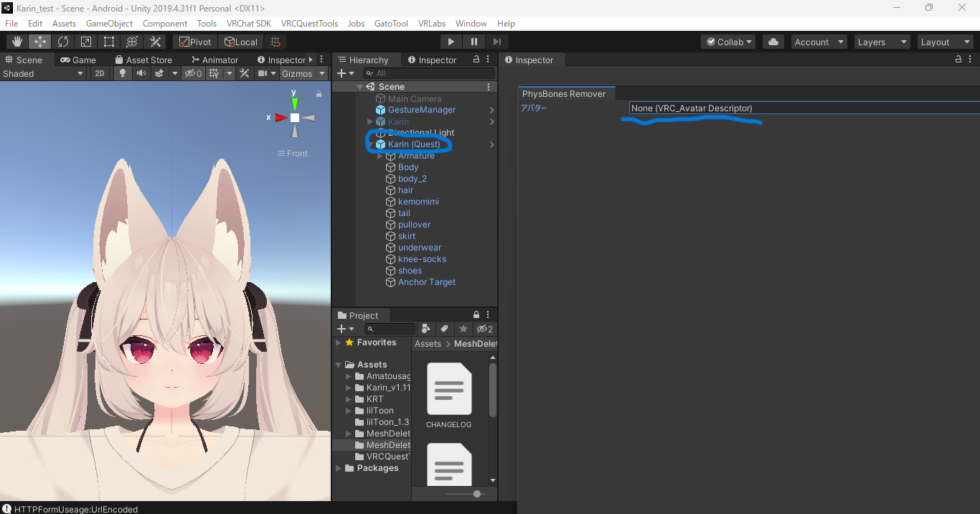Viewport: 980px width, 514px height.
Task: Click the save-search star icon in Project toolbar
Action: point(463,329)
